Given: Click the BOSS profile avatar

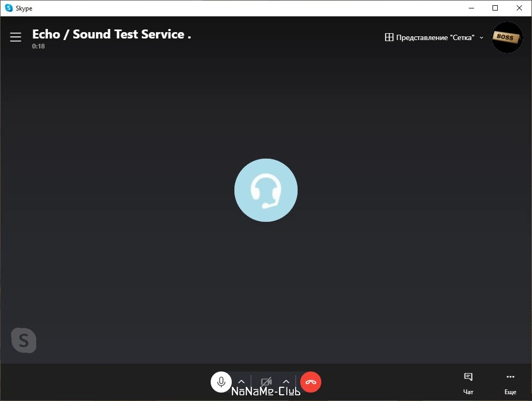Looking at the screenshot, I should pyautogui.click(x=507, y=37).
